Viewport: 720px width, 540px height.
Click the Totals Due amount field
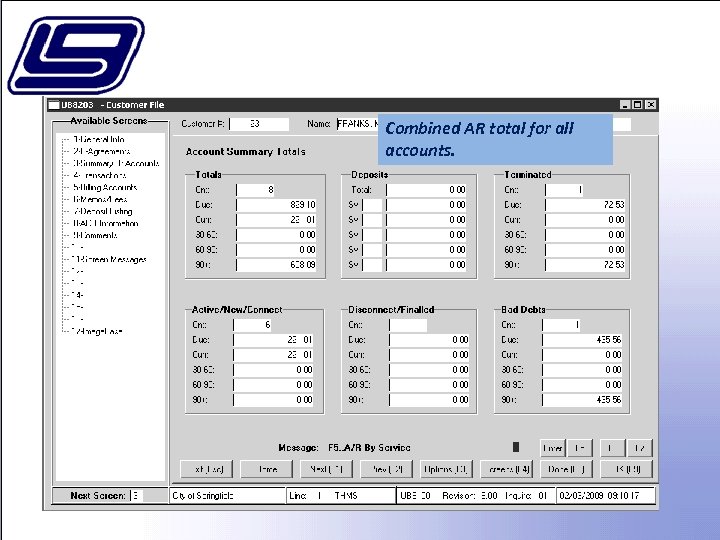[276, 205]
